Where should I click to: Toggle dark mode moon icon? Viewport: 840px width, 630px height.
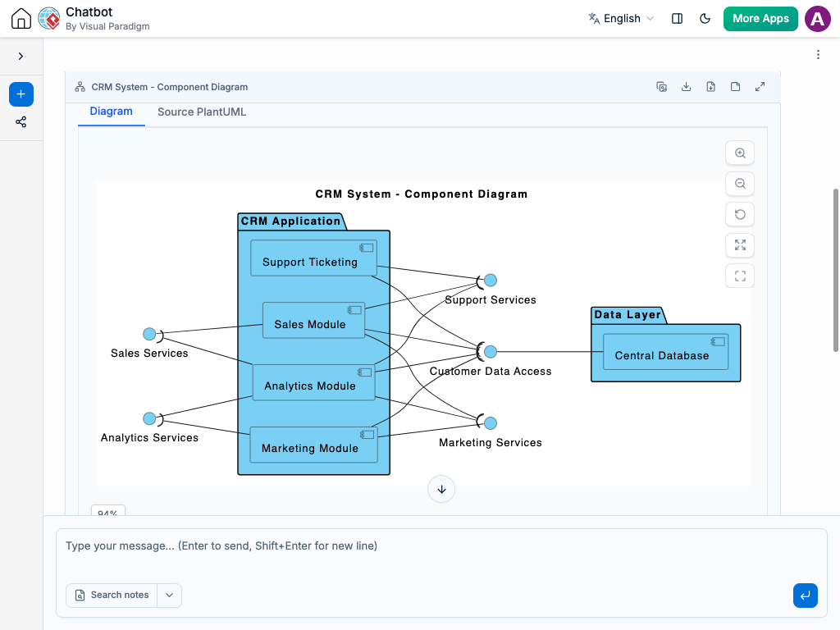[705, 19]
